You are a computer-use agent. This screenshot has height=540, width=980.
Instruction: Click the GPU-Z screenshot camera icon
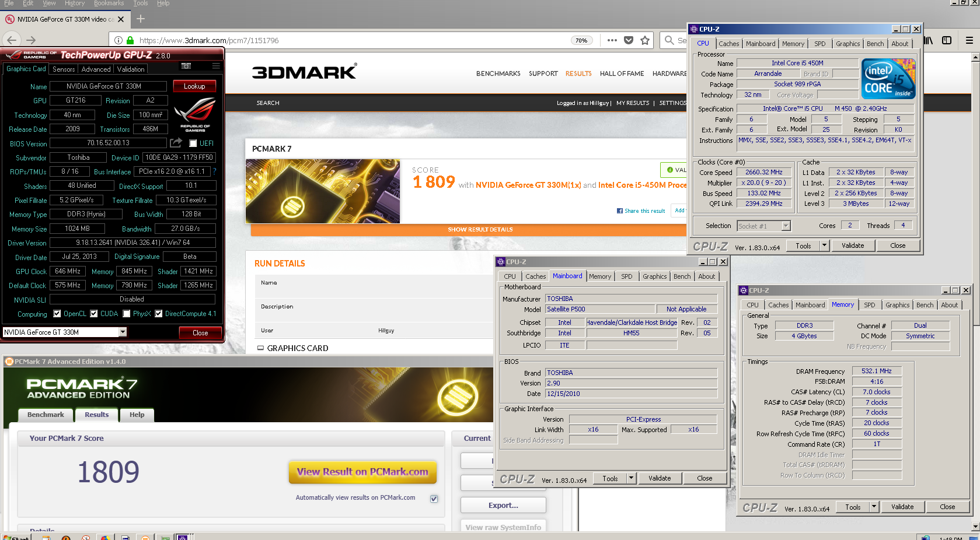[186, 66]
